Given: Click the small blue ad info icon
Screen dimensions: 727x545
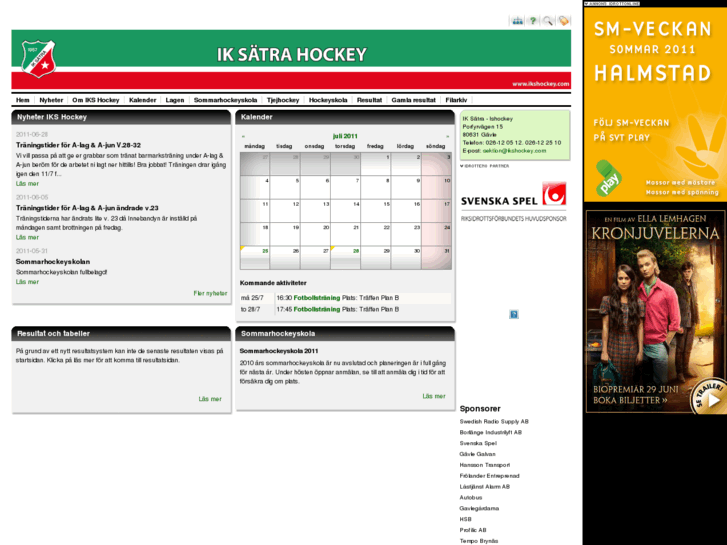Looking at the screenshot, I should pyautogui.click(x=514, y=314).
